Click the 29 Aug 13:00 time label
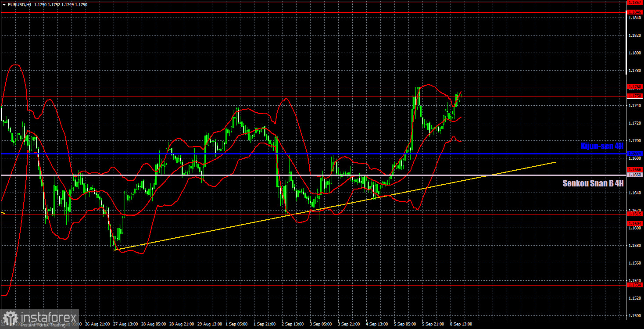The height and width of the screenshot is (329, 644). pos(209,324)
